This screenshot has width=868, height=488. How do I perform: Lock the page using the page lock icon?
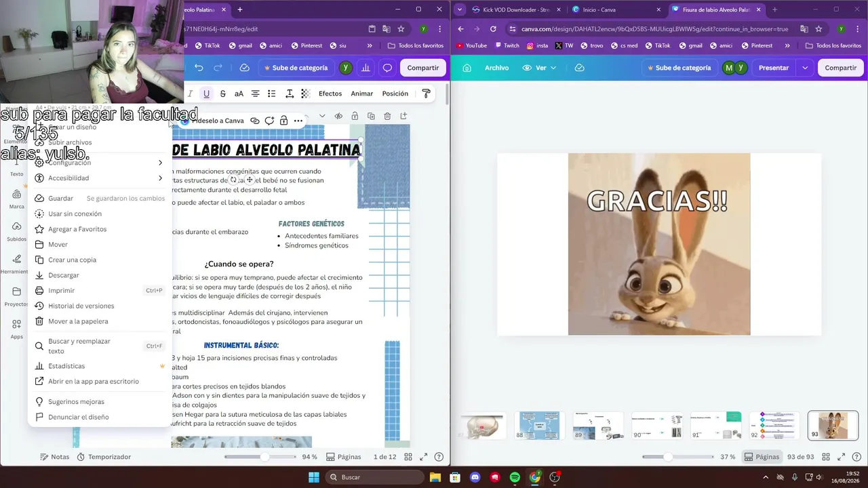click(x=355, y=116)
